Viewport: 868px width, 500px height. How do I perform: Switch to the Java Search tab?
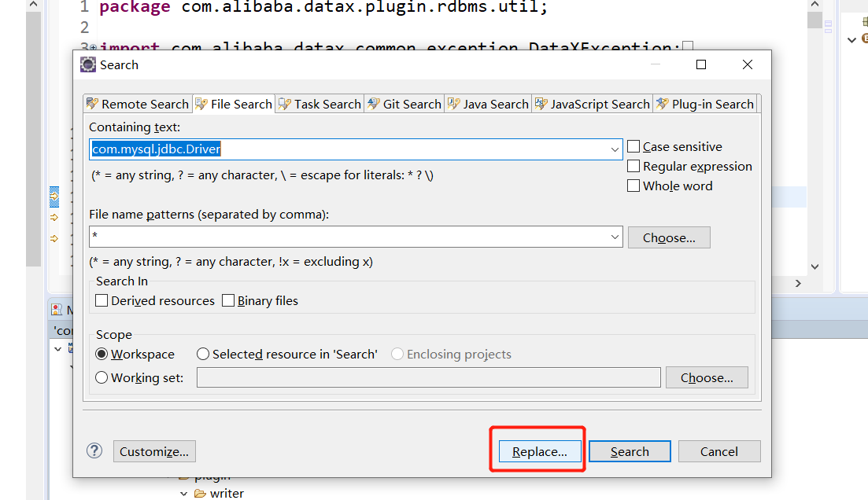[487, 103]
